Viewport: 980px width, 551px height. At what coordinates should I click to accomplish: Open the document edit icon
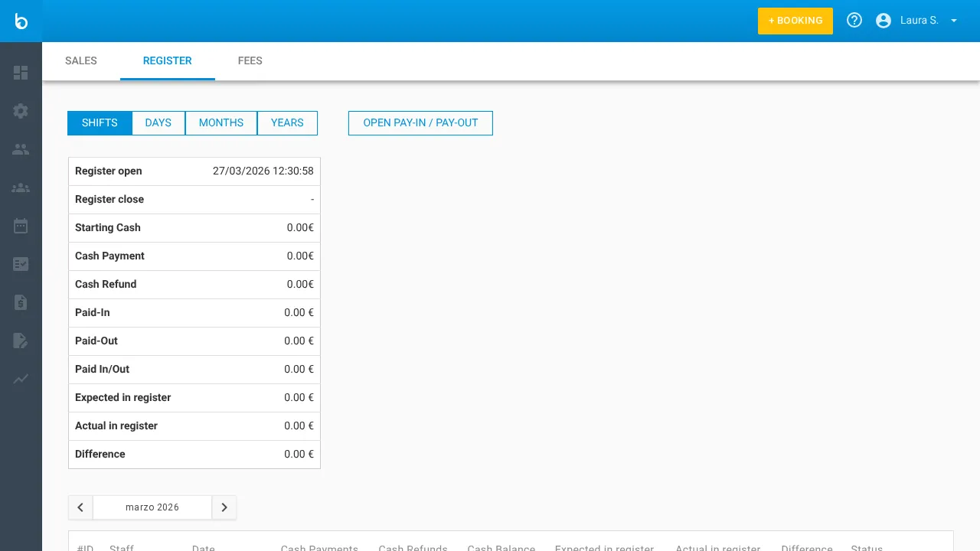(x=21, y=341)
